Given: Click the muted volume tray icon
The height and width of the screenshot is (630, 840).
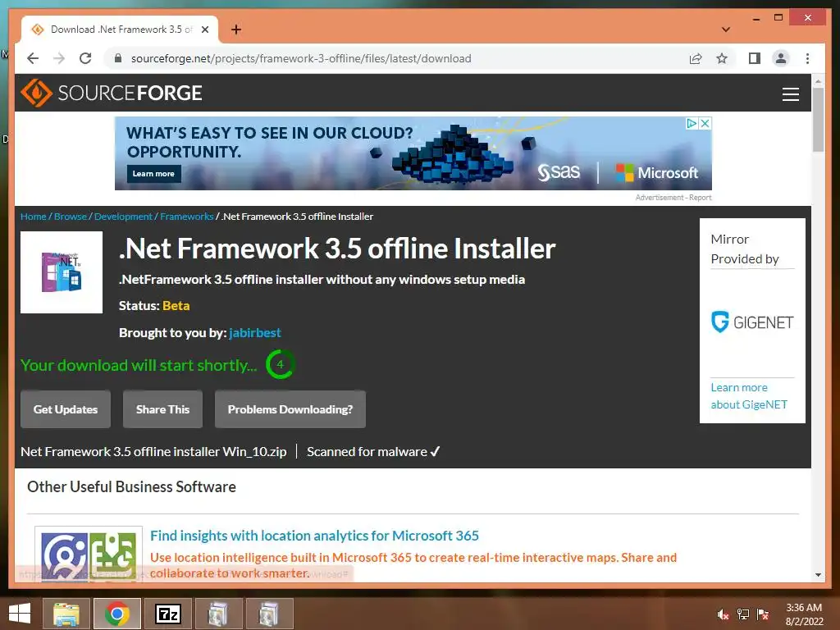Looking at the screenshot, I should point(723,614).
